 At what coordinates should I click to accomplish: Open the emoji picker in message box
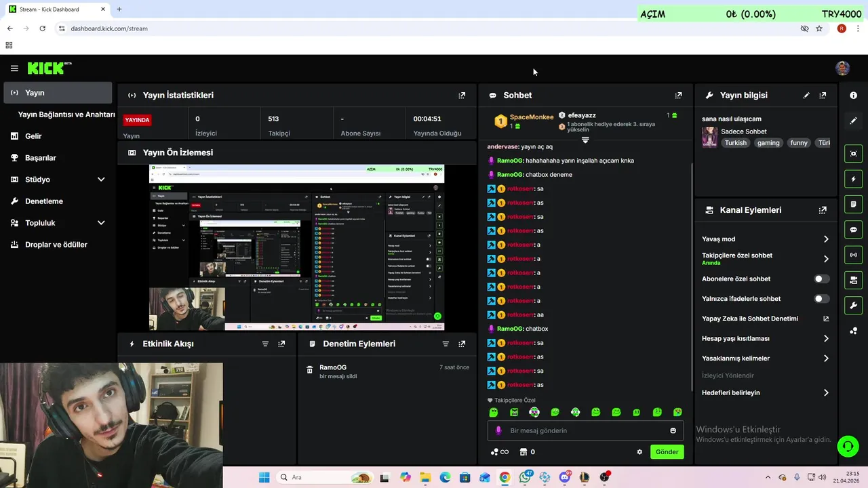(x=673, y=430)
